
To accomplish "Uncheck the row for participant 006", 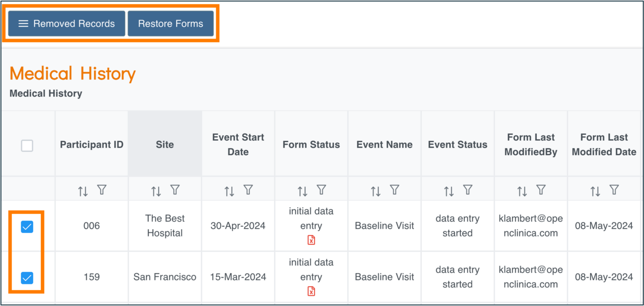I will tap(27, 226).
